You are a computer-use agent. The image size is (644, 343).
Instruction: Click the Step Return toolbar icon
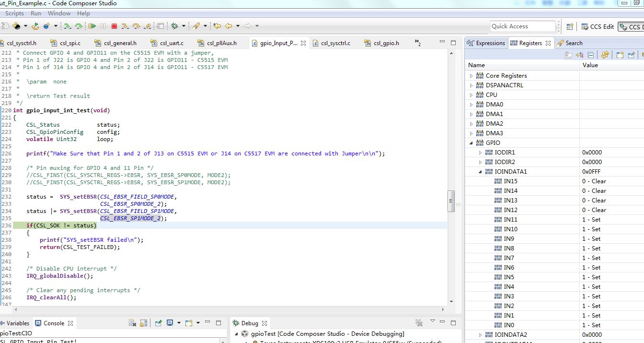[148, 26]
